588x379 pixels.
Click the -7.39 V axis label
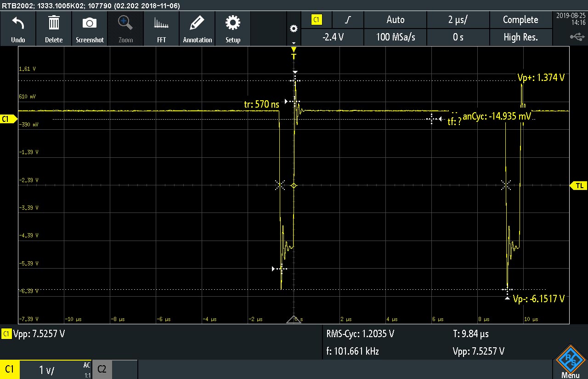28,319
